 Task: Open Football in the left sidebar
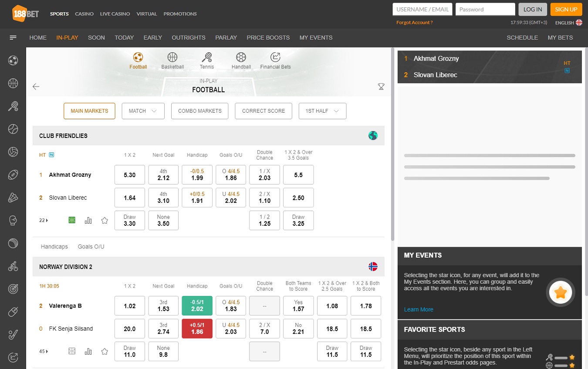pyautogui.click(x=13, y=60)
